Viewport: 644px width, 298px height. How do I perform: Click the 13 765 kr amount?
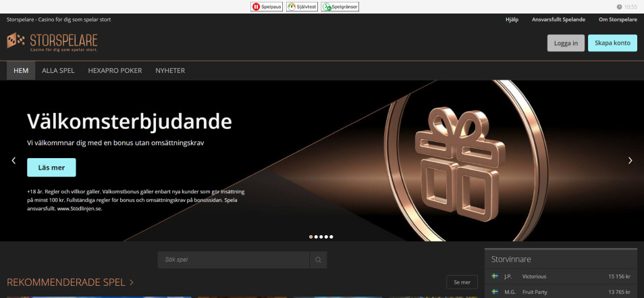[x=618, y=292]
